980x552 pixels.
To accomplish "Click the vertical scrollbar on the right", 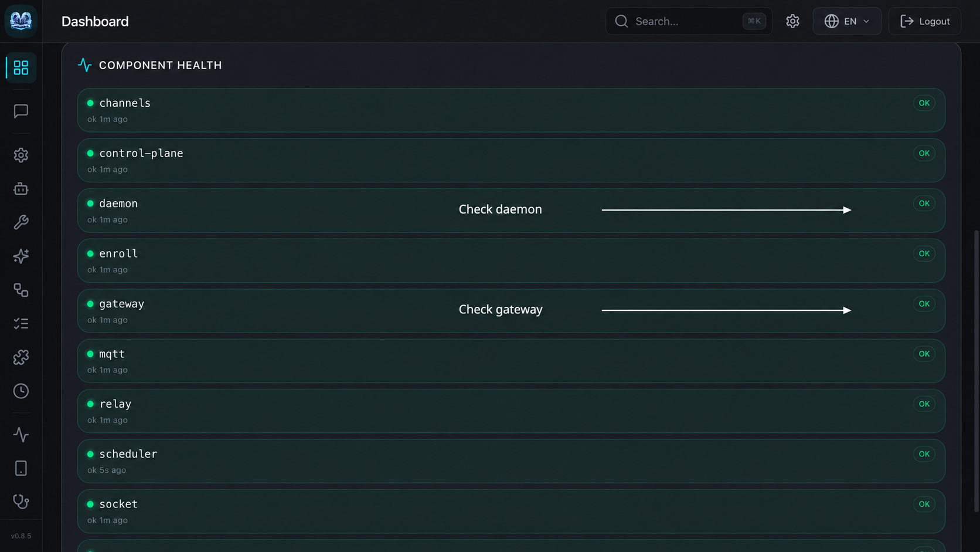I will tap(976, 371).
